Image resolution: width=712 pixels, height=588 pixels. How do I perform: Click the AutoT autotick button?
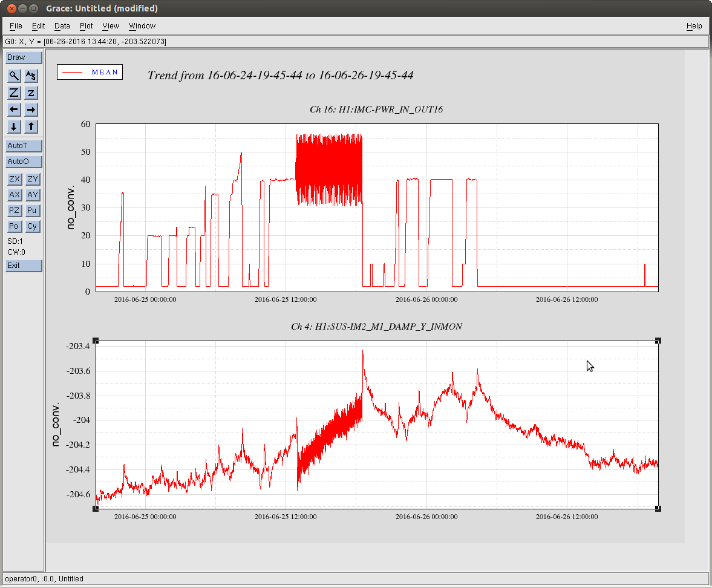coord(24,146)
